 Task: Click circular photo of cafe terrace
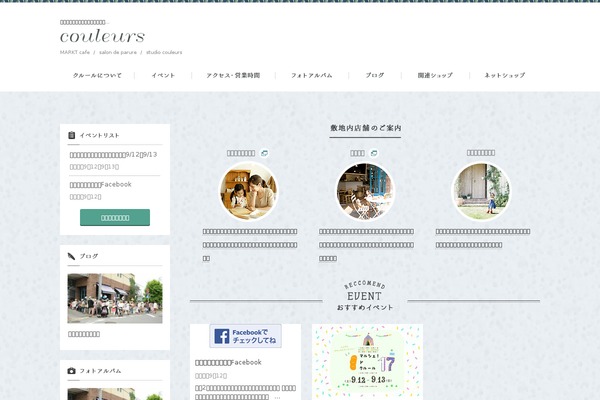coord(365,191)
